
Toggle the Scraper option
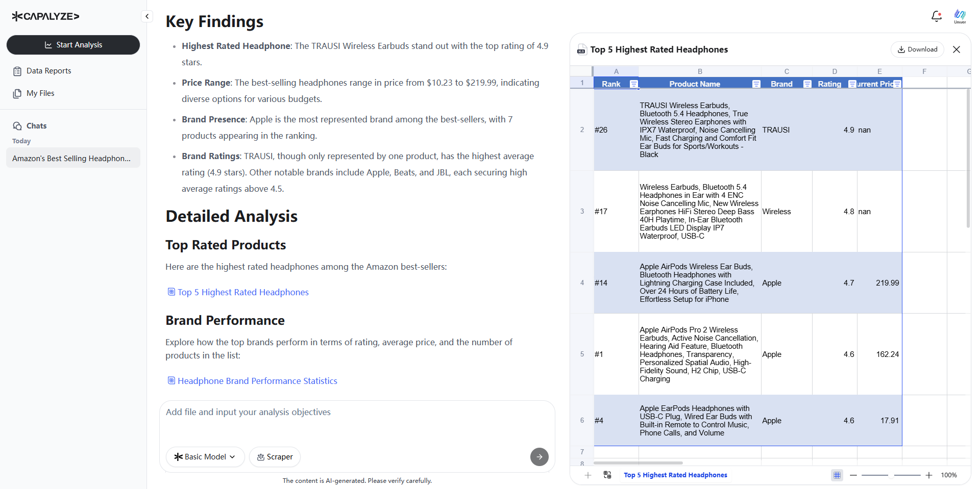(x=275, y=457)
